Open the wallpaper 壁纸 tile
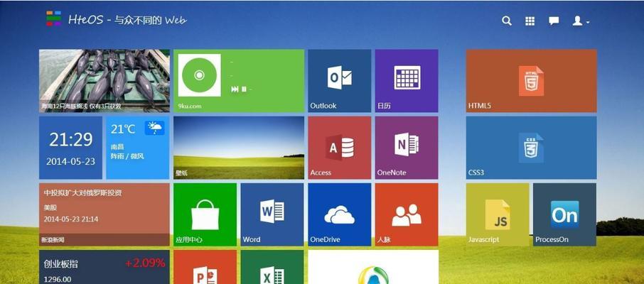The height and width of the screenshot is (284, 644). point(239,148)
